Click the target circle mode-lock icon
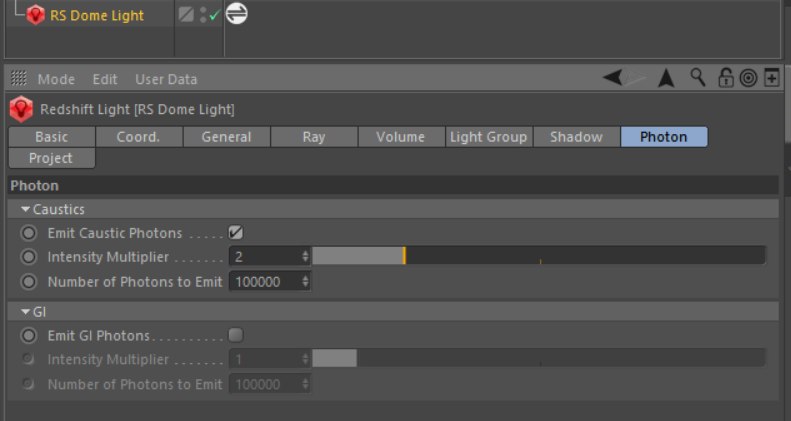The width and height of the screenshot is (791, 421). point(748,78)
